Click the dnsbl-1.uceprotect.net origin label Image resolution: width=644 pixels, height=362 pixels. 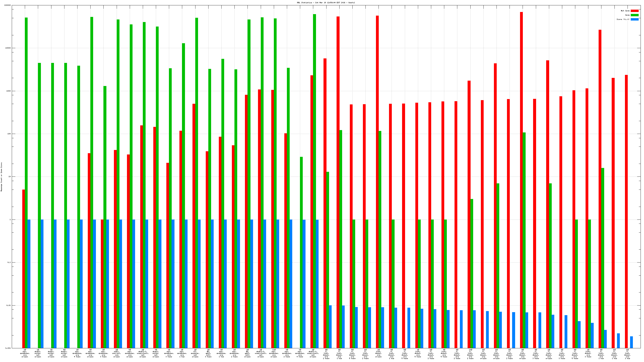(313, 353)
